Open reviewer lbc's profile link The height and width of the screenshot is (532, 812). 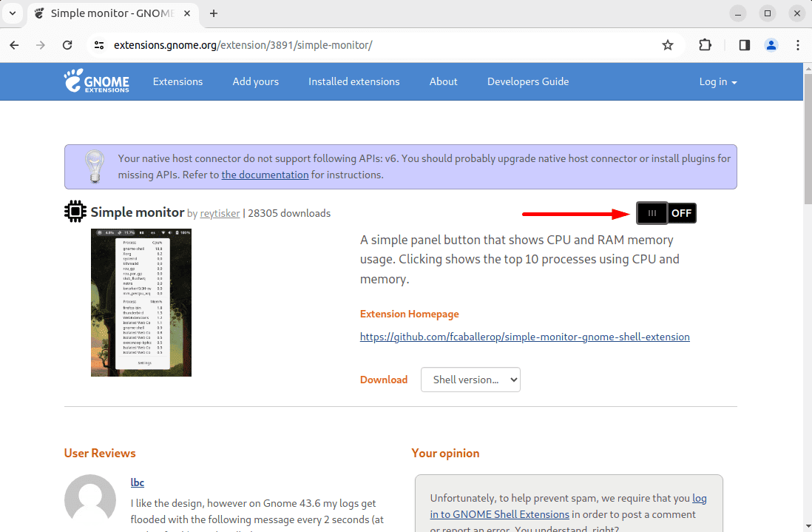138,482
